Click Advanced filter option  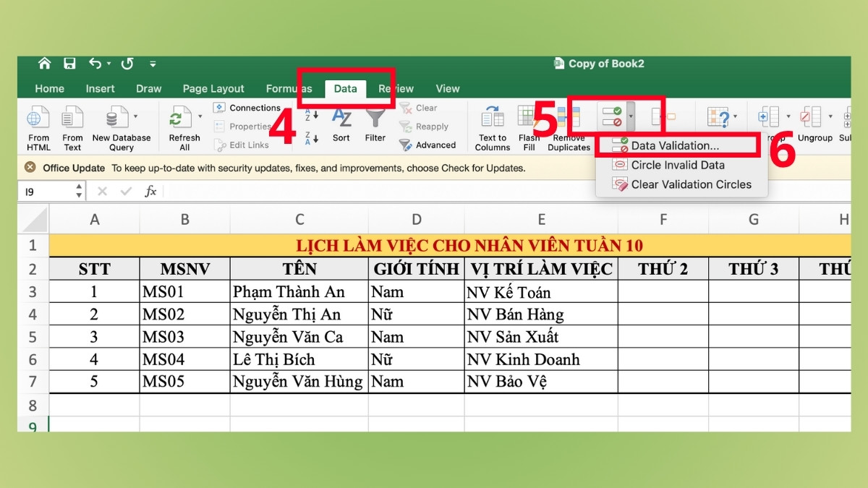(x=428, y=145)
